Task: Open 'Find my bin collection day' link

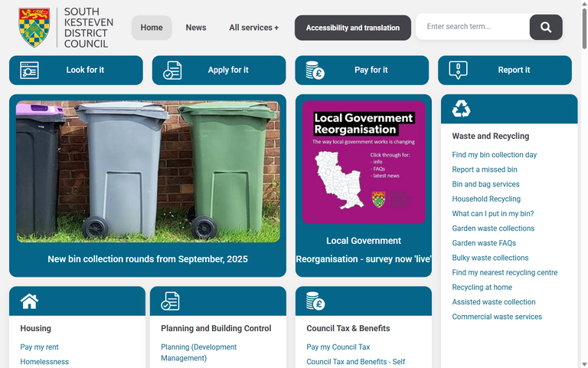Action: (x=494, y=155)
